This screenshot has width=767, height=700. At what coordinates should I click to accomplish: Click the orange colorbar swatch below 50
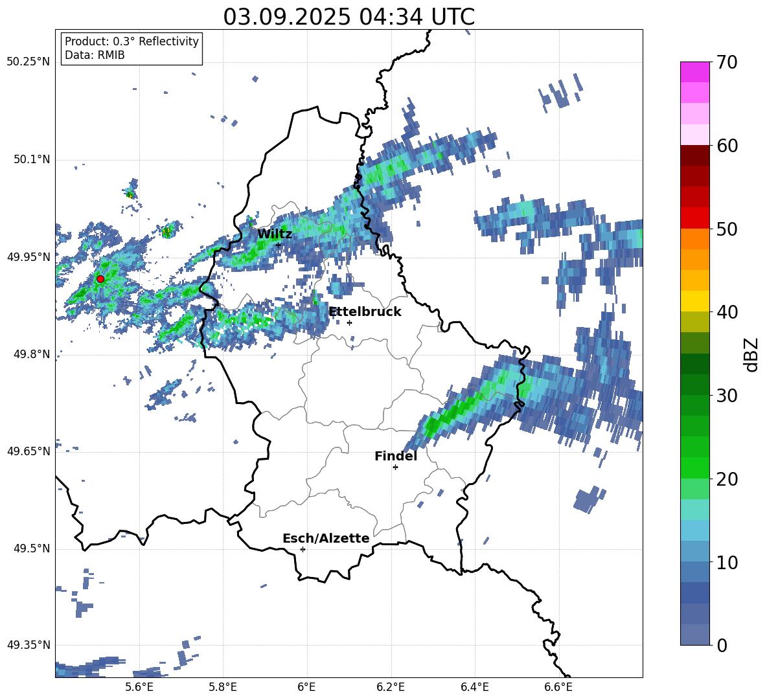[x=694, y=238]
